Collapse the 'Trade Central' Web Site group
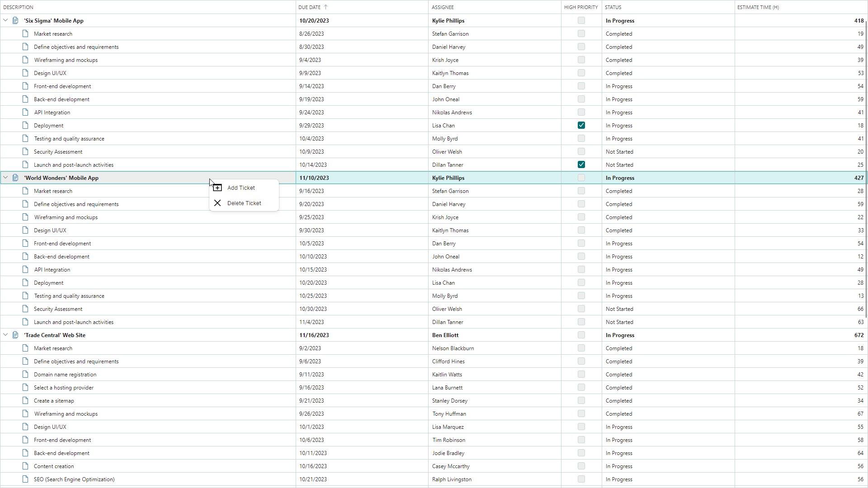 pyautogui.click(x=5, y=335)
